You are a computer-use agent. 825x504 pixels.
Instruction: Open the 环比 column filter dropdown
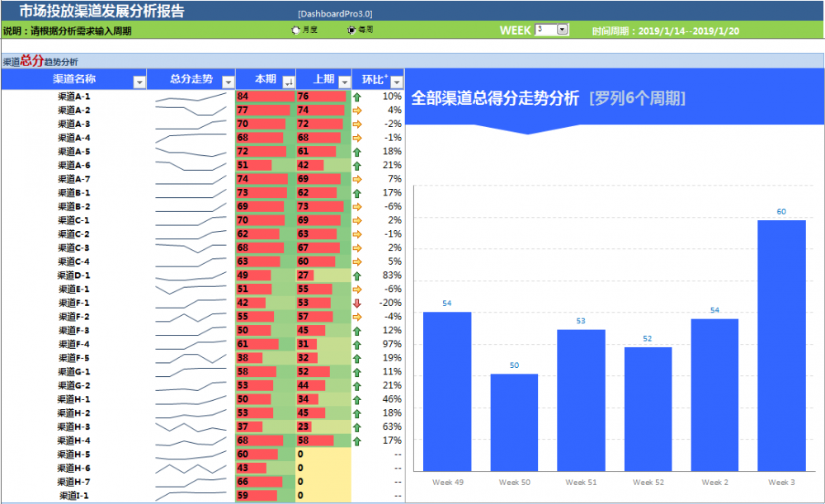coord(397,82)
